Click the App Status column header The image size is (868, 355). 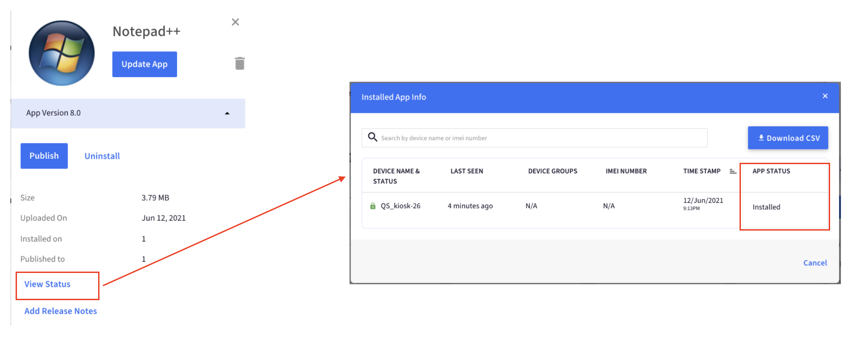point(771,171)
